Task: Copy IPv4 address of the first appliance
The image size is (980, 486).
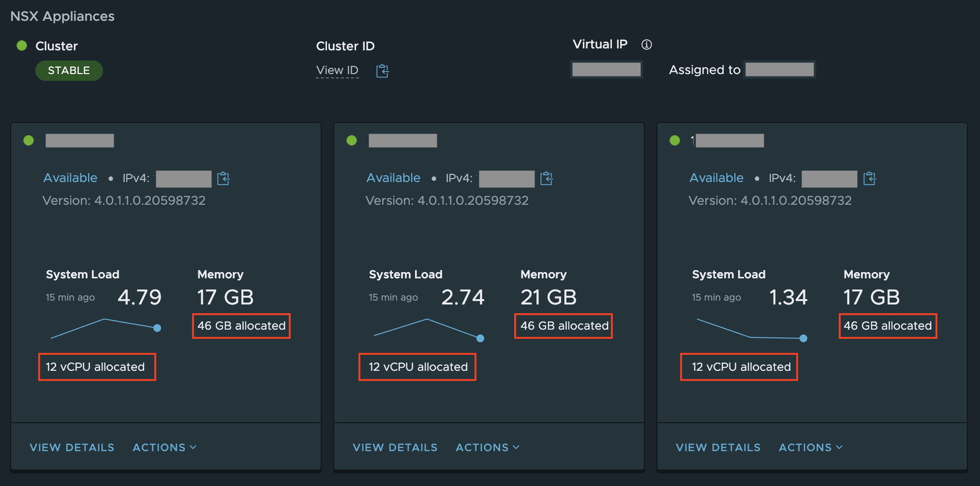Action: 223,179
